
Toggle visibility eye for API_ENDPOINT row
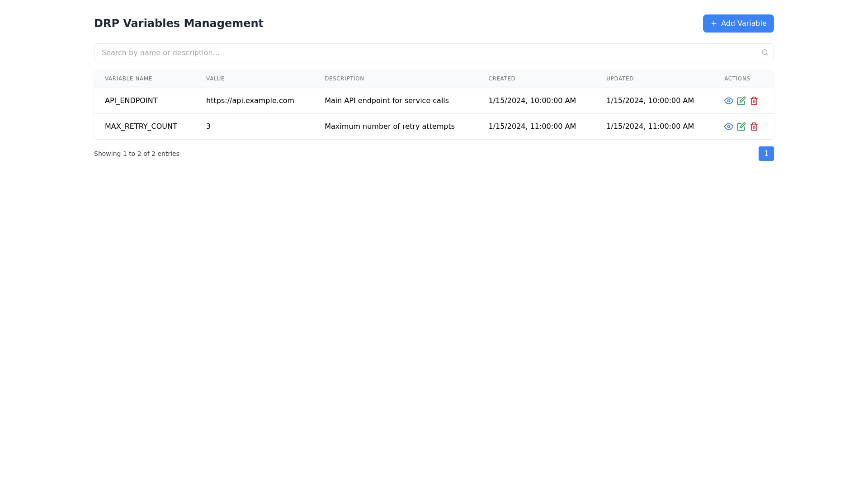(728, 101)
